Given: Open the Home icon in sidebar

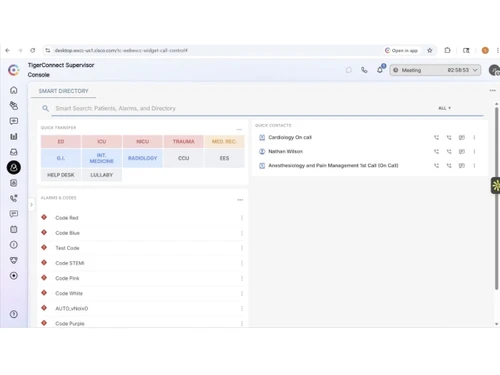Looking at the screenshot, I should tap(14, 90).
